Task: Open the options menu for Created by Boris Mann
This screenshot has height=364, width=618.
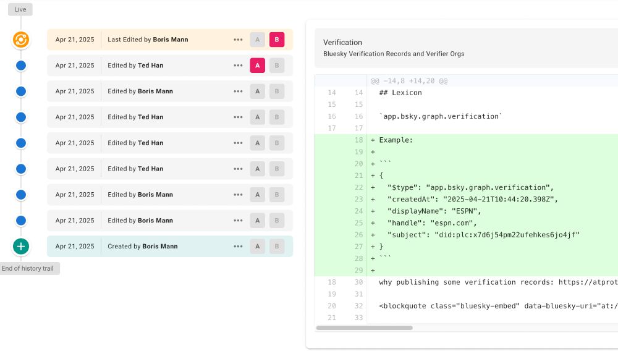Action: coord(238,247)
